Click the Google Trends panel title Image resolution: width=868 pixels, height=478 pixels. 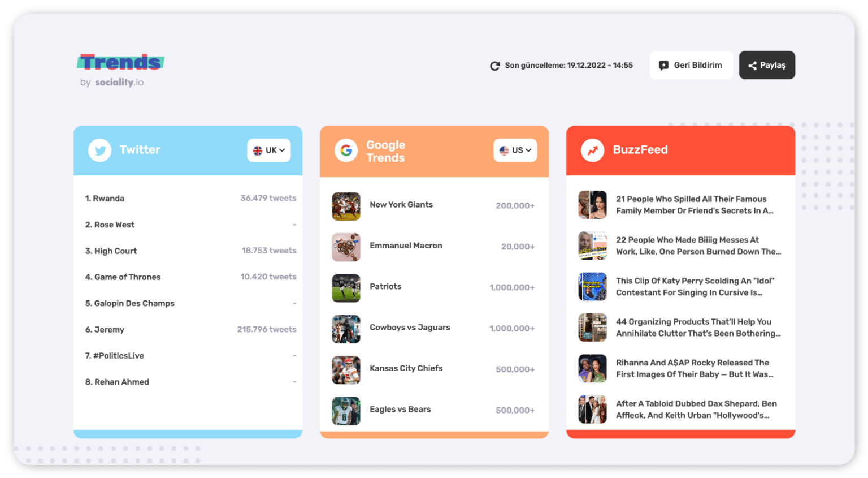(386, 151)
